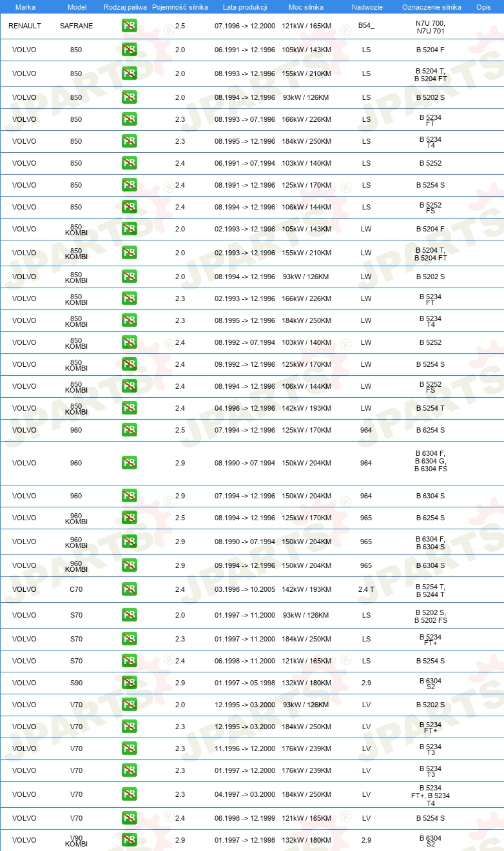Click the Marka column header

(x=25, y=6)
